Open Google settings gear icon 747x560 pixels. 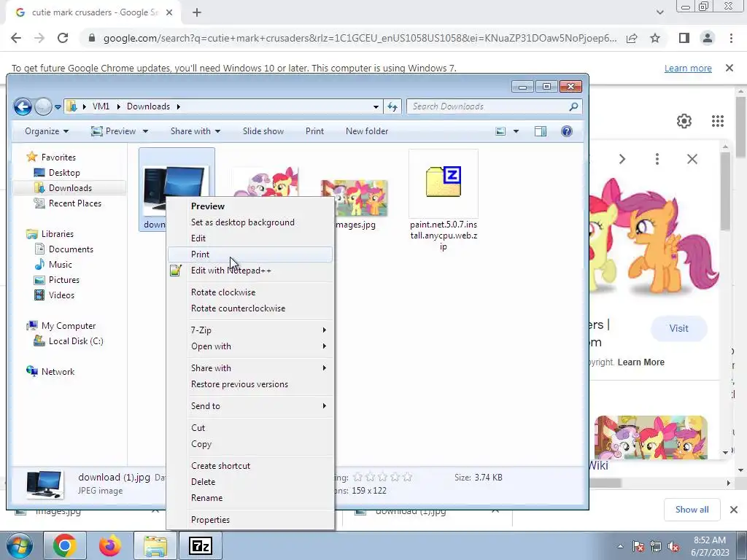click(x=684, y=121)
